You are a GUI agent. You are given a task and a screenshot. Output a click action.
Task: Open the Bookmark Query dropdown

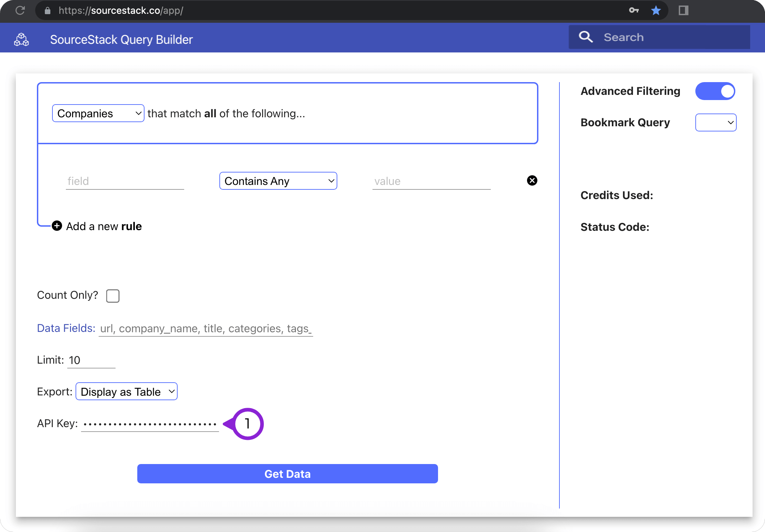[x=716, y=122]
